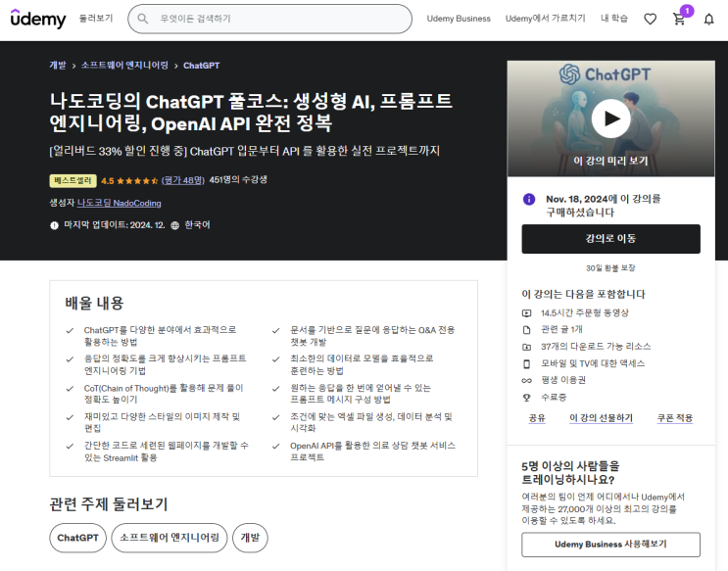Click the article document icon

point(526,330)
